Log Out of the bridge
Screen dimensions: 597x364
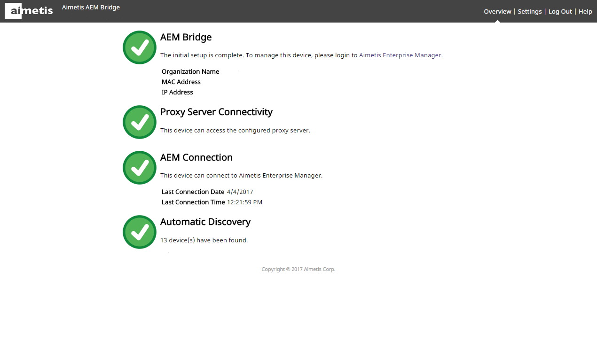tap(560, 11)
